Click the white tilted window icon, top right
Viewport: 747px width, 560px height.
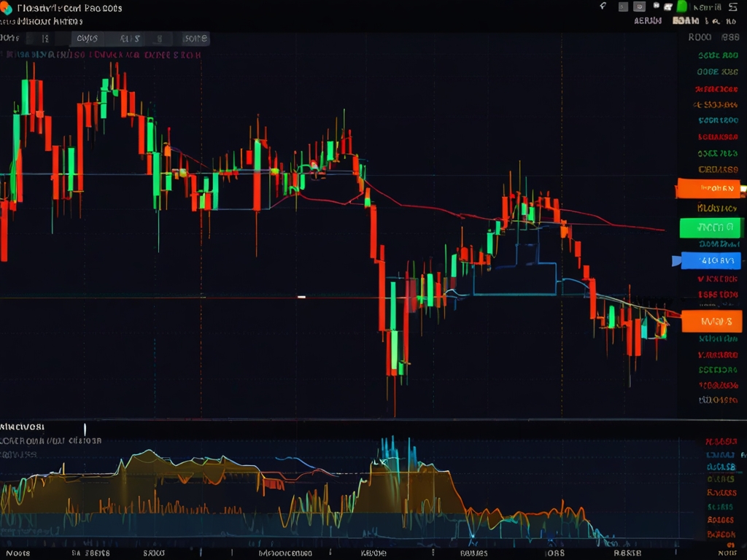(x=668, y=7)
